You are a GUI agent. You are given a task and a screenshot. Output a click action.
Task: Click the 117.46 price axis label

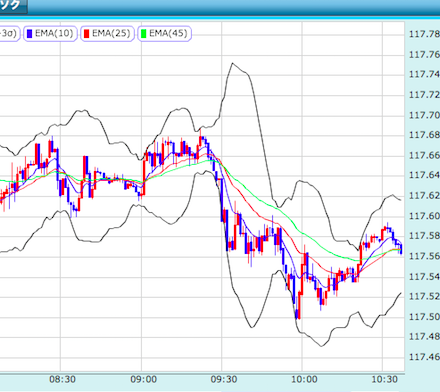(424, 357)
